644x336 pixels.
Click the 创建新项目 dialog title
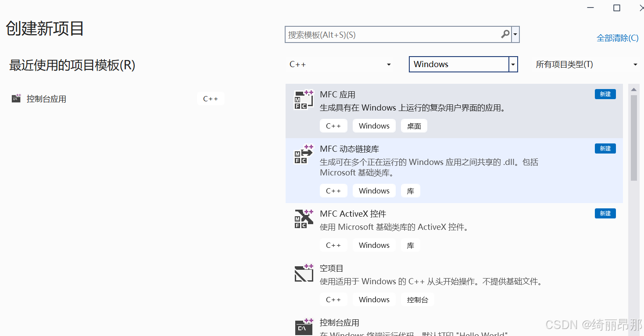point(45,29)
